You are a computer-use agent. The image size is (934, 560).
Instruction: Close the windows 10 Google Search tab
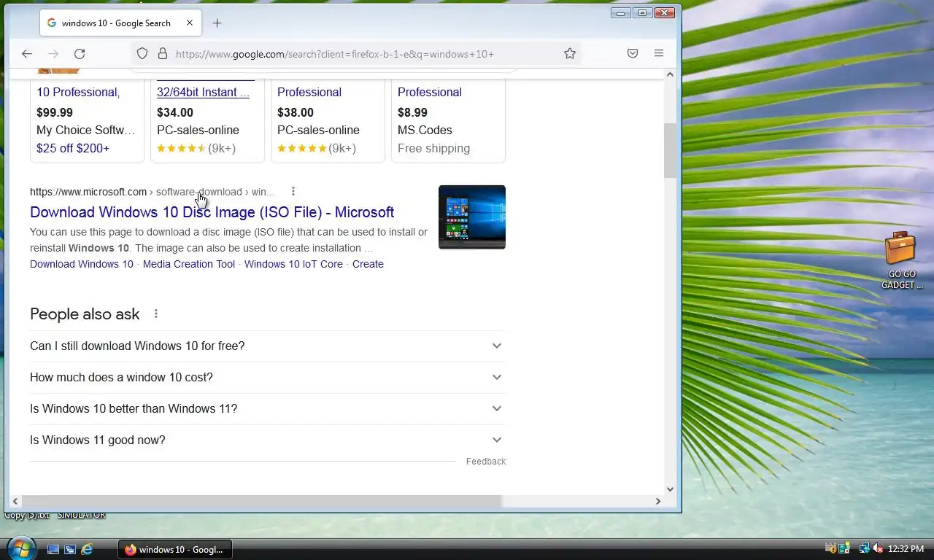(190, 23)
